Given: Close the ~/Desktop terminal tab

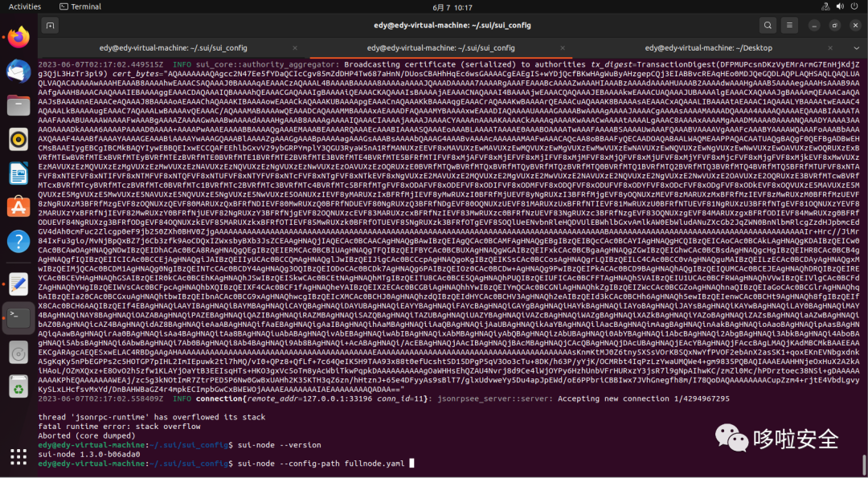Looking at the screenshot, I should point(832,48).
